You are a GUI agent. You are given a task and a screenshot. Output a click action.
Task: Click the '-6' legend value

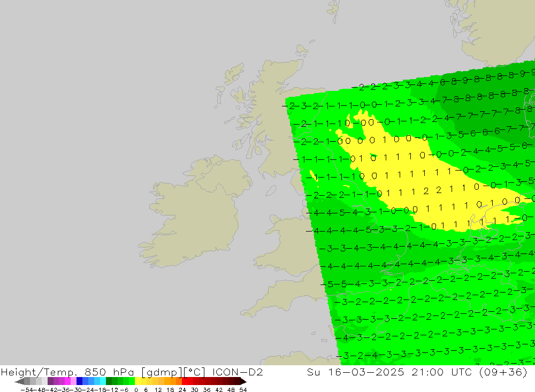(124, 390)
